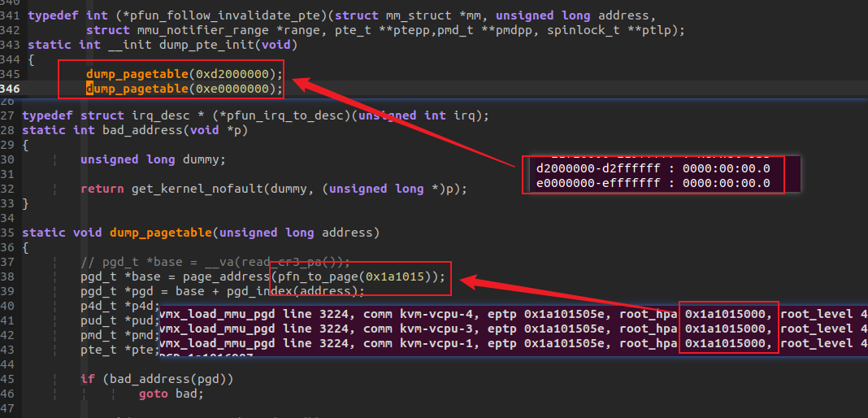
Task: Click line number 45 in the gutter
Action: coord(7,379)
